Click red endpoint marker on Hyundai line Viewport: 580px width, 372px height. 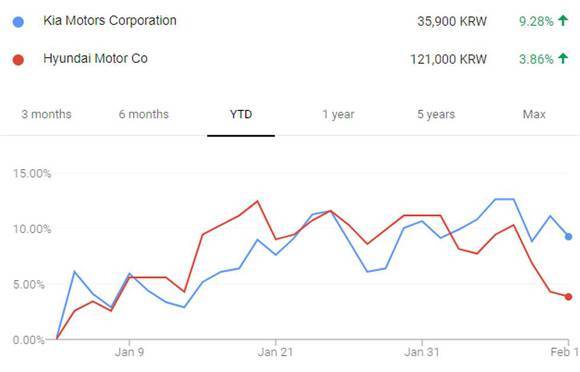tap(569, 297)
